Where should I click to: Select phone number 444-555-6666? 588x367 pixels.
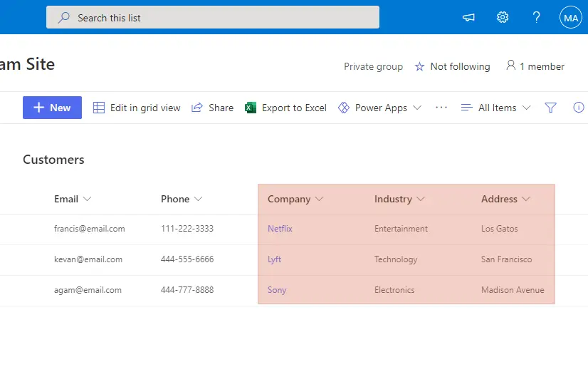point(187,259)
